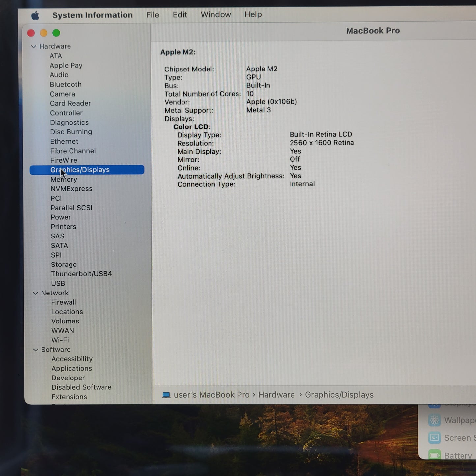476x476 pixels.
Task: Select Applications under Software
Action: 71,368
